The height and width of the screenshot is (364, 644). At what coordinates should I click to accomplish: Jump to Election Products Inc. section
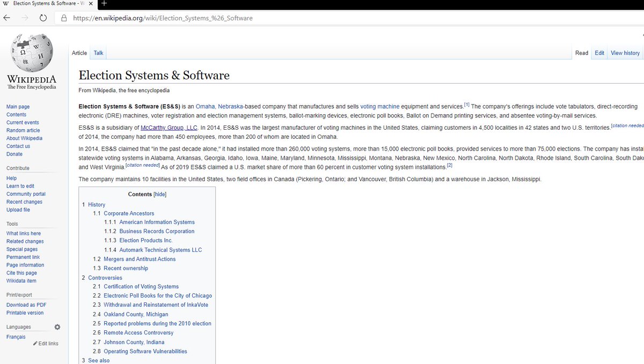(x=138, y=240)
